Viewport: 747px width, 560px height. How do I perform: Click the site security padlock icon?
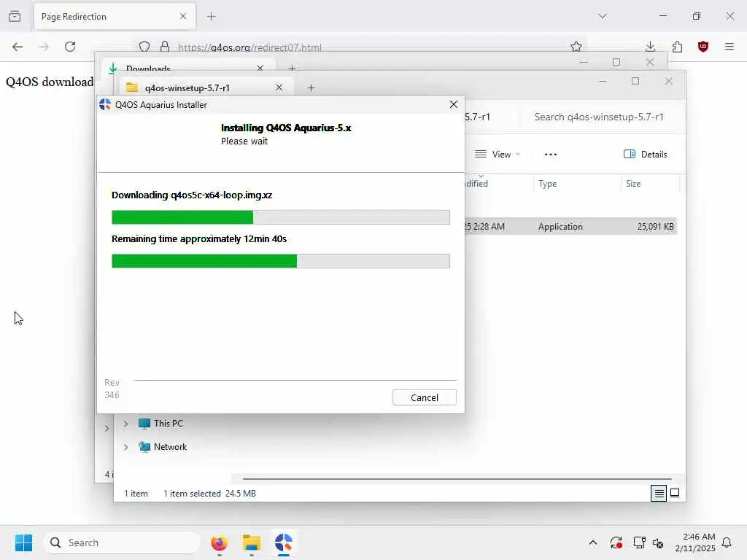pyautogui.click(x=165, y=47)
